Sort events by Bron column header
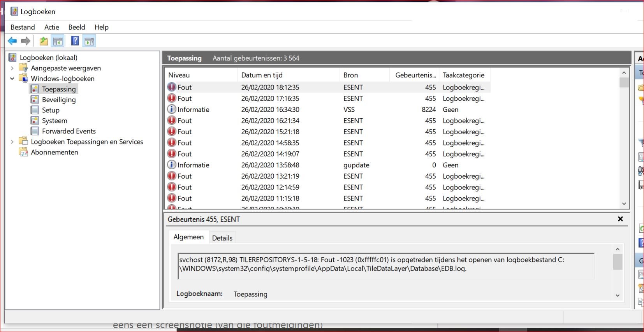The width and height of the screenshot is (644, 332). click(x=364, y=75)
